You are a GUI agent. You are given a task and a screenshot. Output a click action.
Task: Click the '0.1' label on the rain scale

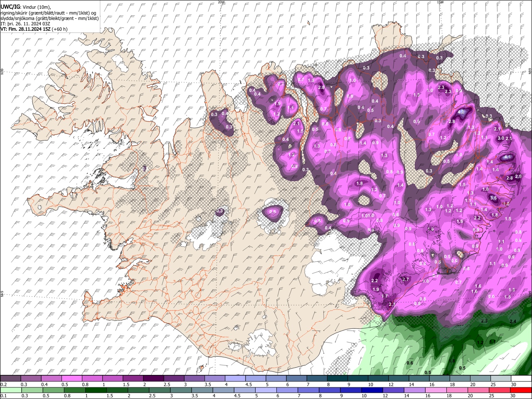coord(3,396)
